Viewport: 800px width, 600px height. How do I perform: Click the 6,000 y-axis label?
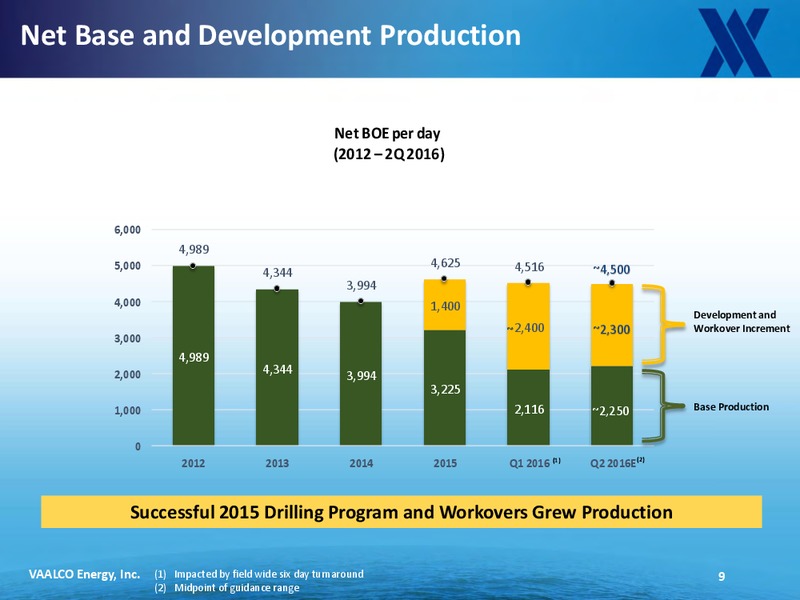127,230
